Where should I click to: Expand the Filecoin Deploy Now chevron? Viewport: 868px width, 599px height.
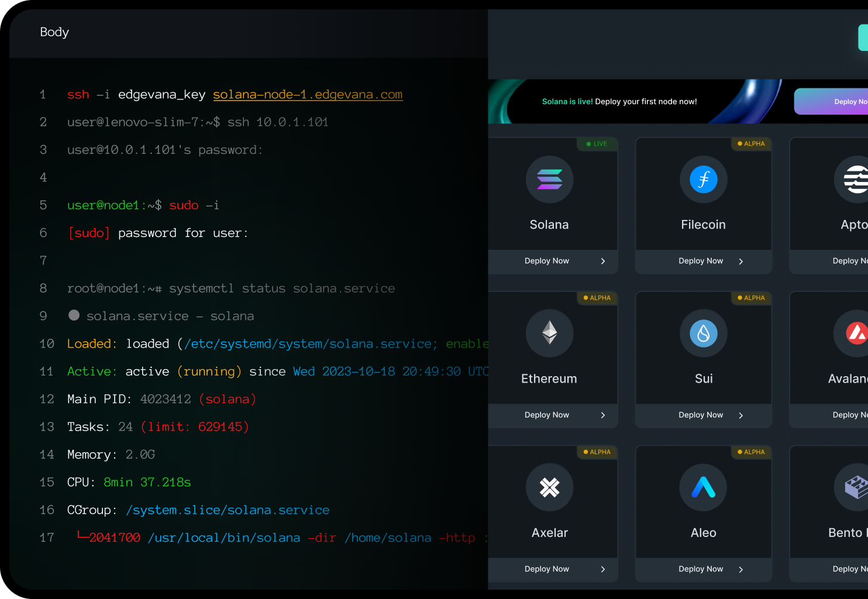(x=741, y=261)
